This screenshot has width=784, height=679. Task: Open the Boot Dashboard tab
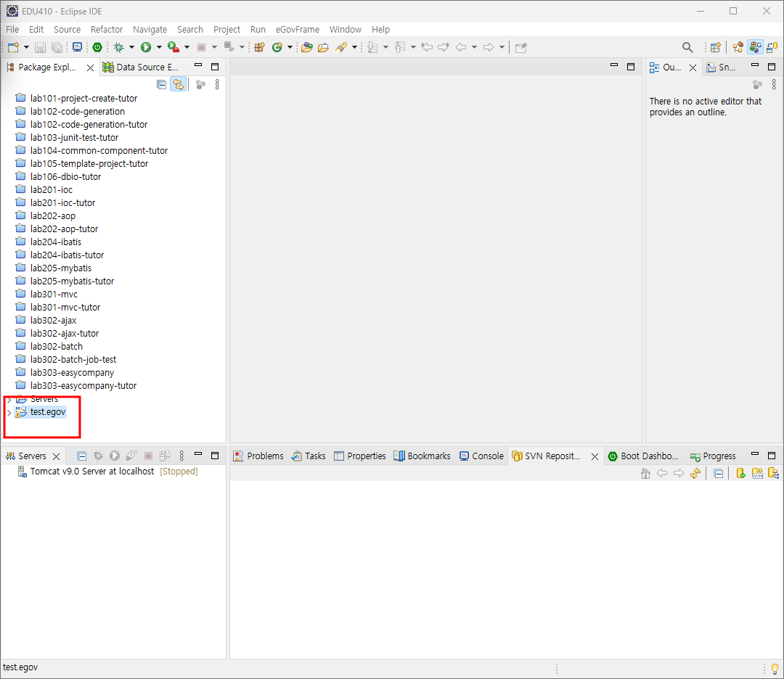[x=643, y=456]
